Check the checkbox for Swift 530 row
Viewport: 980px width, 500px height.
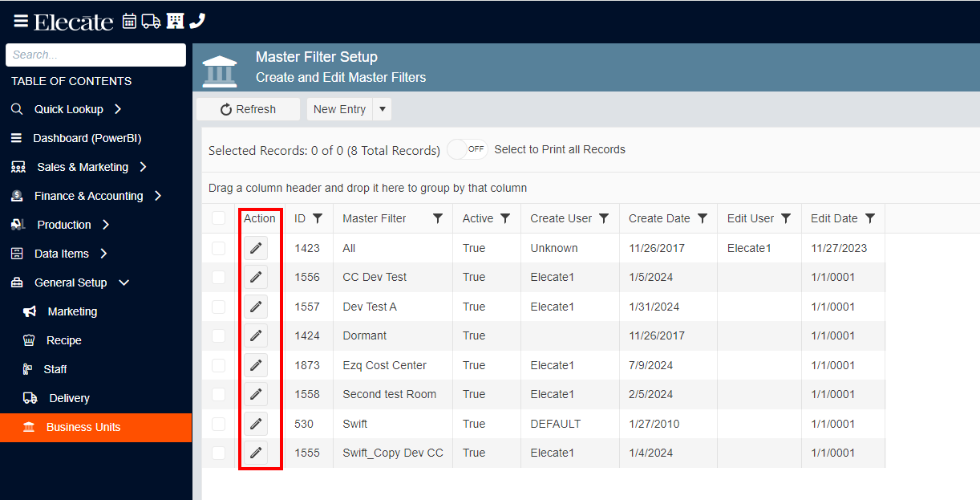pos(219,424)
